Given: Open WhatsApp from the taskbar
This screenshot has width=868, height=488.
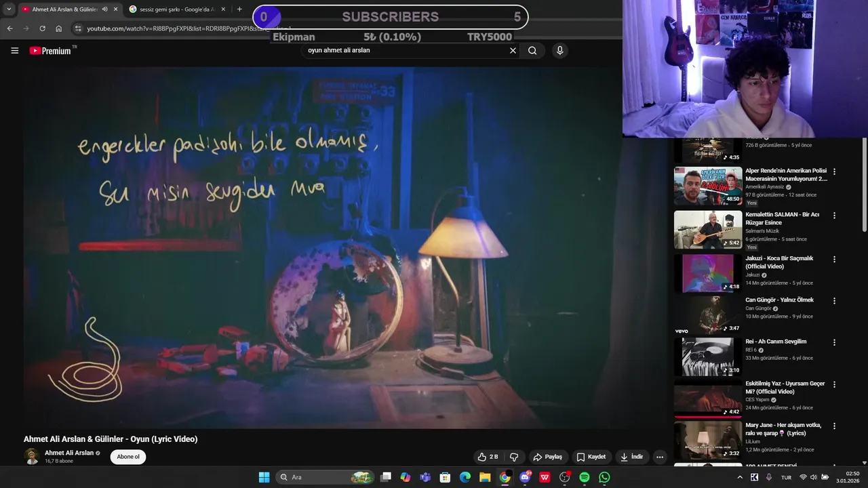Looking at the screenshot, I should click(x=604, y=477).
